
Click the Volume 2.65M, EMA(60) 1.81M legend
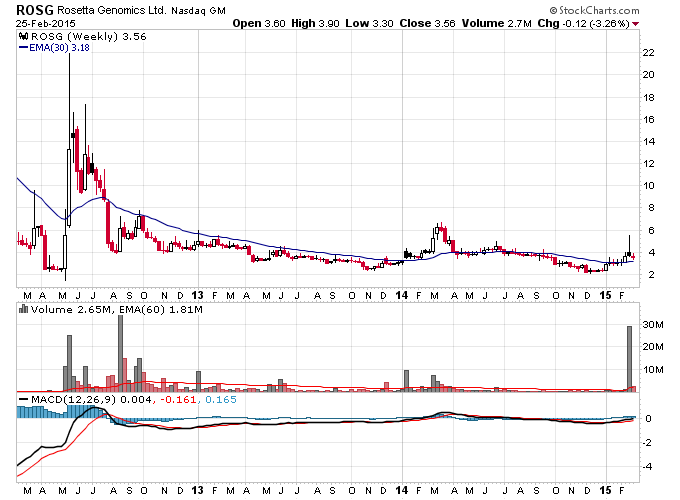pos(117,310)
